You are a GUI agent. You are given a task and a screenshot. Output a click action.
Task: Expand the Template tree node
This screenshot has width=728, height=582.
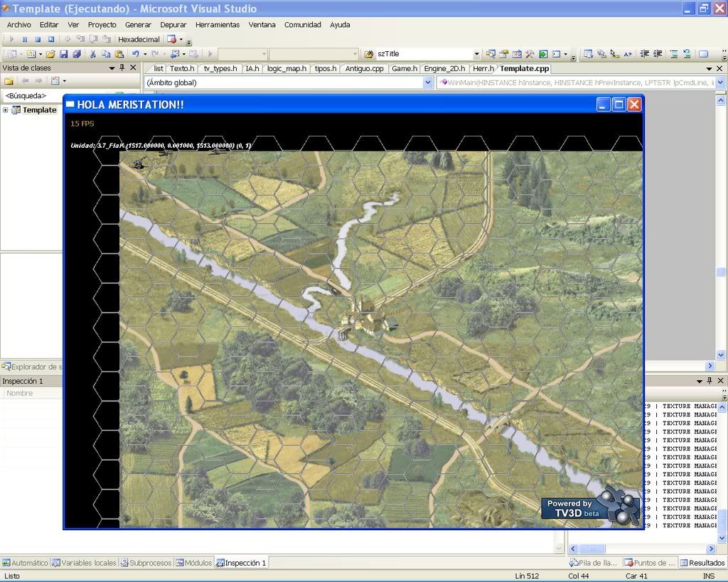click(x=6, y=110)
